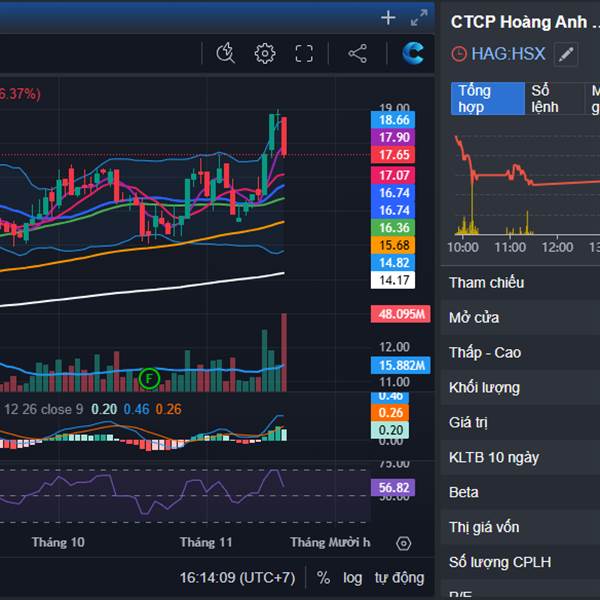Click the orange 15.68 moving average label
Image resolution: width=600 pixels, height=600 pixels.
click(393, 245)
